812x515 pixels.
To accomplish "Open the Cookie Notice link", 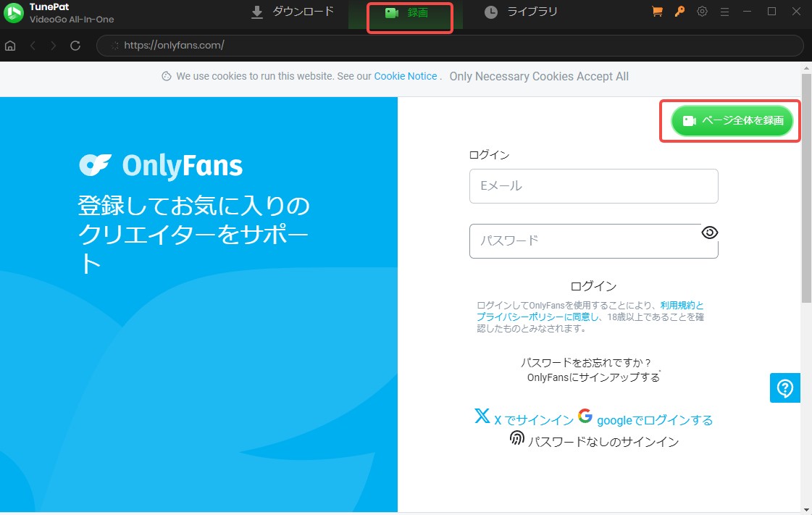I will [x=406, y=77].
